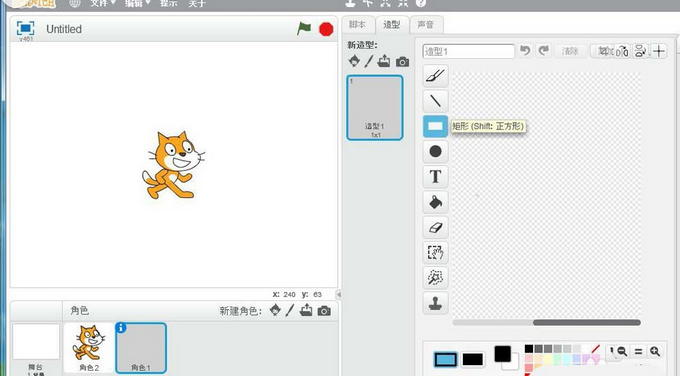The image size is (680, 376).
Task: Select the ellipse tool
Action: point(435,151)
